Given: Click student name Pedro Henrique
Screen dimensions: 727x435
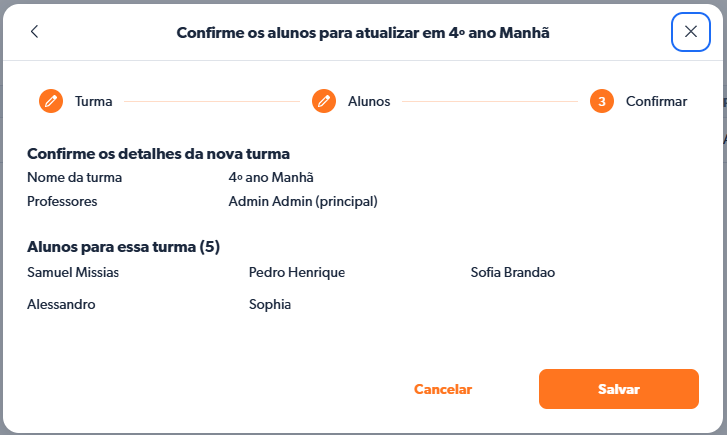Looking at the screenshot, I should coord(297,272).
